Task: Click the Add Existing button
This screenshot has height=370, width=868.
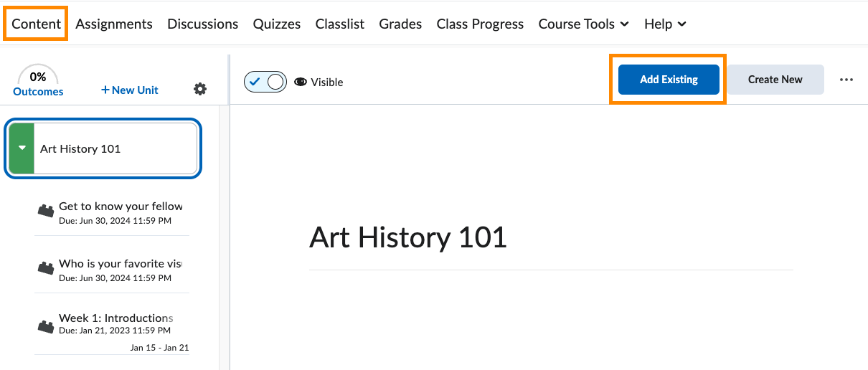Action: (669, 80)
